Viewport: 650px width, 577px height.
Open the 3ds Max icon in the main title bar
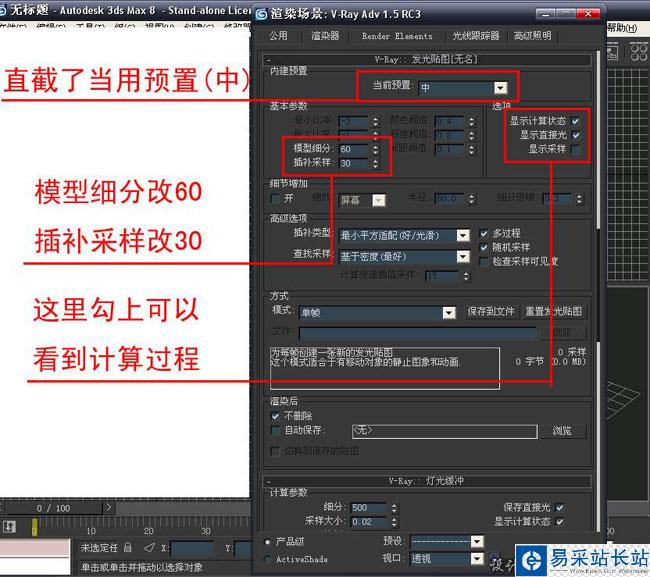2,10
